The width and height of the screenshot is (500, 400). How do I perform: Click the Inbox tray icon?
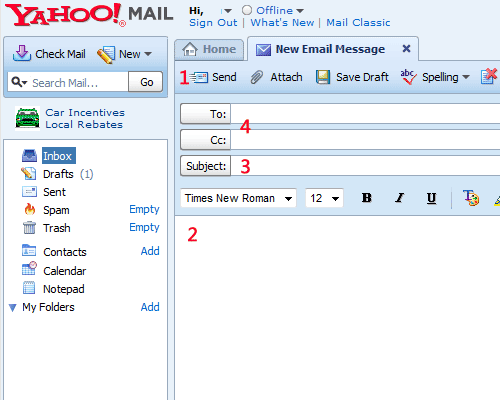coord(29,156)
